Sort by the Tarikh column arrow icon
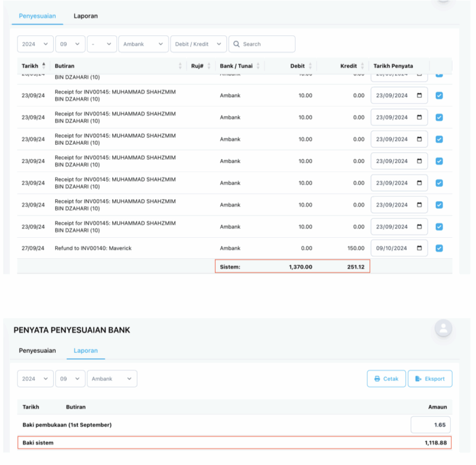The width and height of the screenshot is (476, 465). [x=44, y=66]
